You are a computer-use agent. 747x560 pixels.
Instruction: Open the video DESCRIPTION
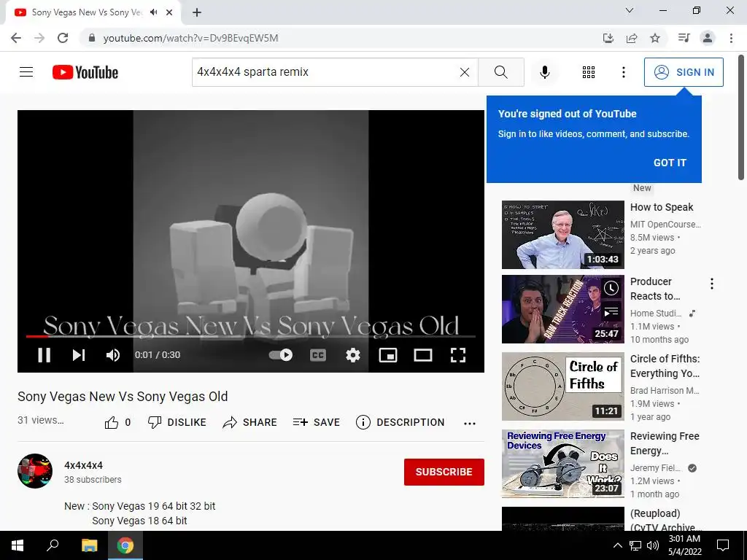[400, 422]
